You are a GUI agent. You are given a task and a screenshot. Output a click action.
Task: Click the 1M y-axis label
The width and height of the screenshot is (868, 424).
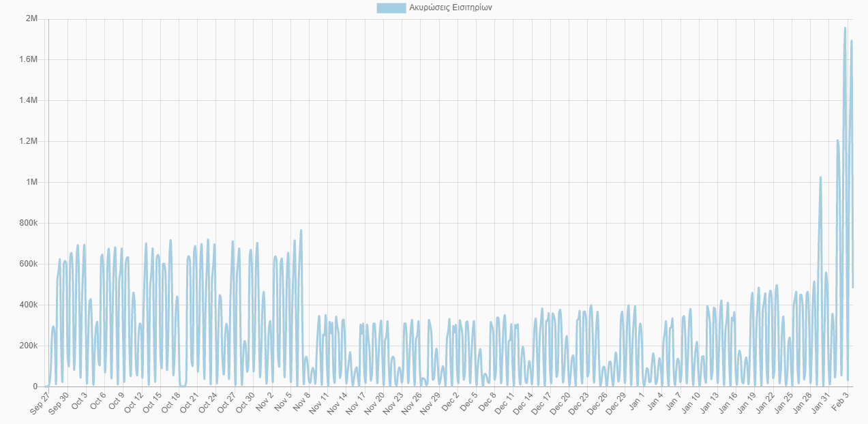(x=31, y=182)
